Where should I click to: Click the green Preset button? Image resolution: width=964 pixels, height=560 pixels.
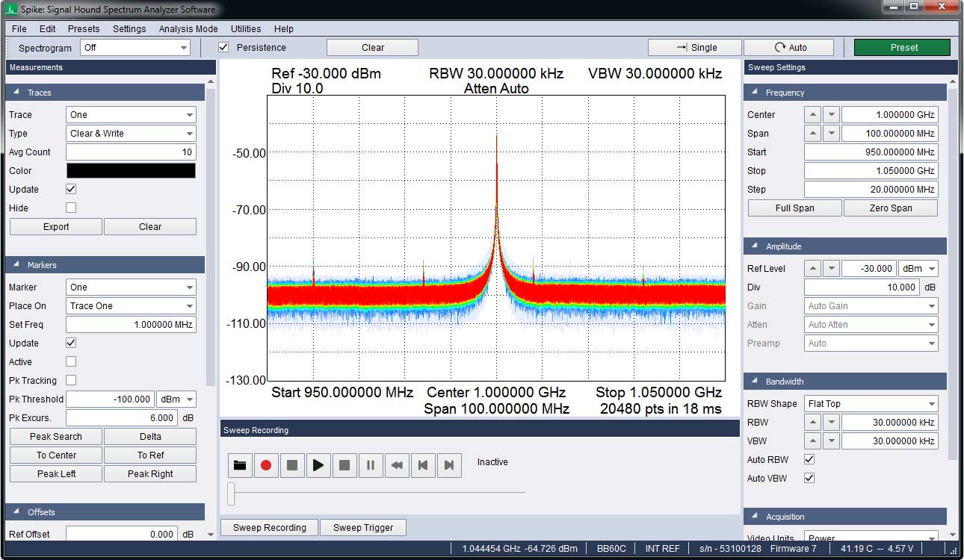[904, 47]
